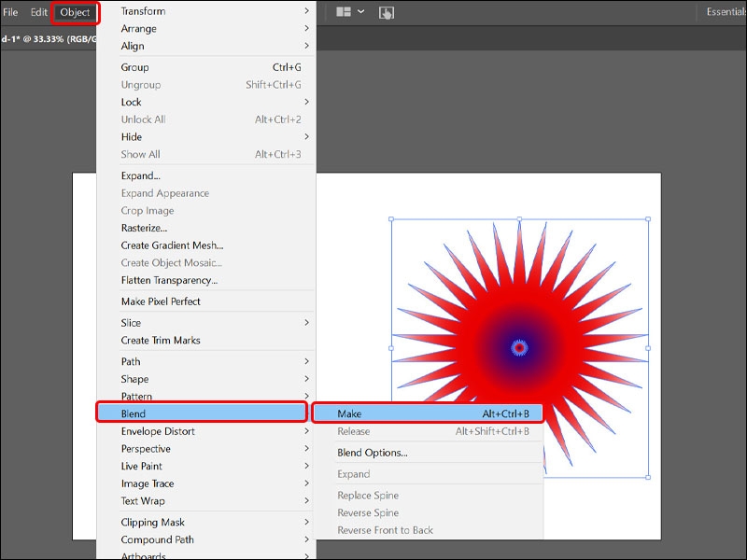Click the bottom-right bounding box handle
Screen dimensions: 747x560
click(648, 477)
